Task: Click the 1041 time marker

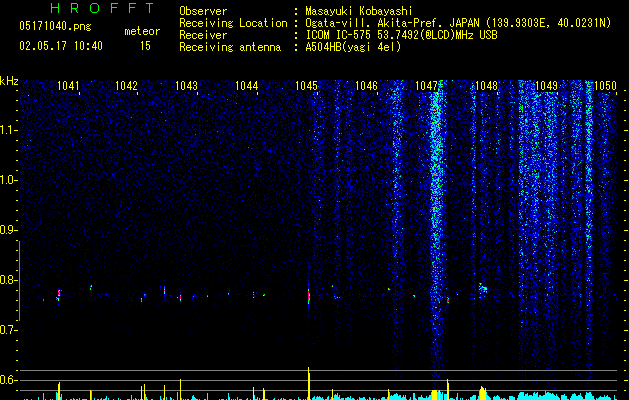Action: point(68,86)
